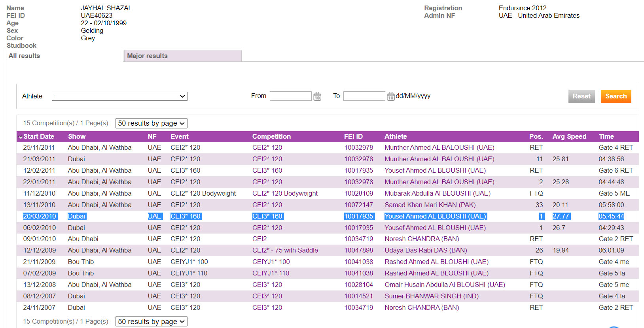Screen dimensions: 644x328
Task: Open CEI2* 120 competition from 25/11/2011
Action: pyautogui.click(x=267, y=147)
